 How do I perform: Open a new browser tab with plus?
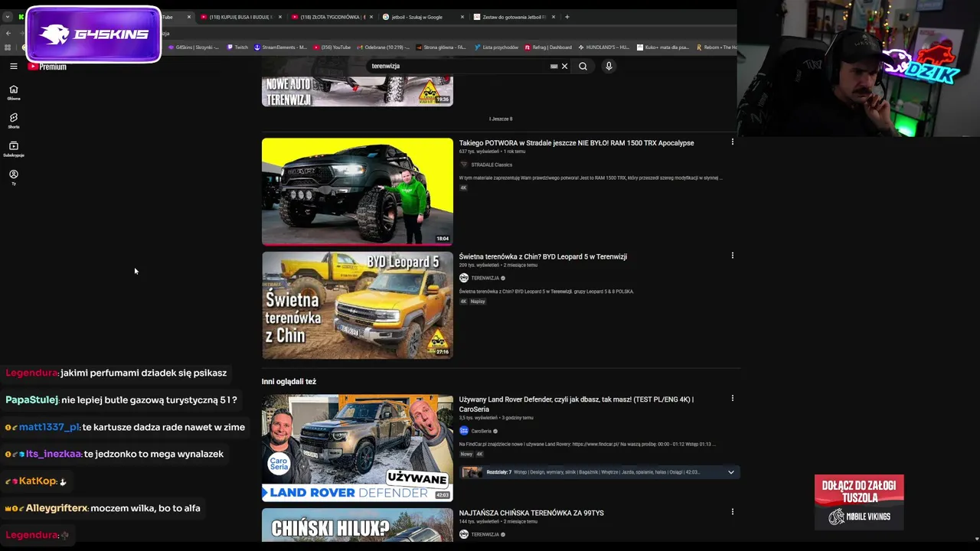point(567,17)
